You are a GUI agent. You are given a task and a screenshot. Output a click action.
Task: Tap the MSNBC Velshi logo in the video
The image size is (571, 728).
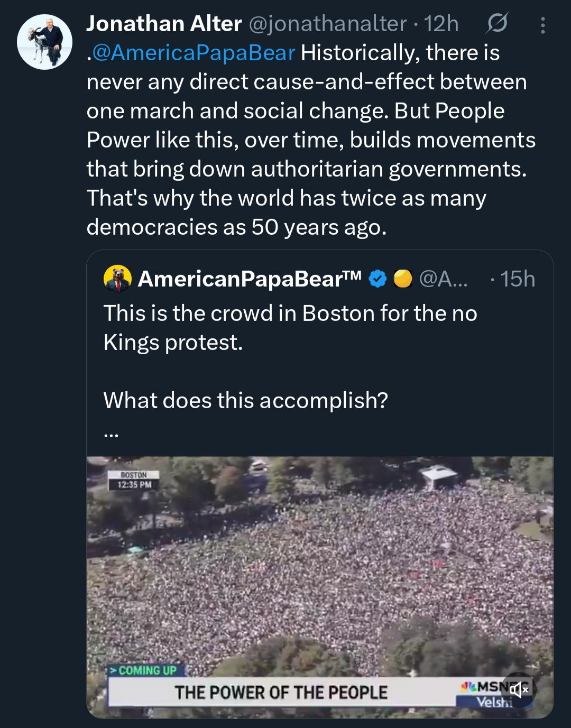[484, 694]
